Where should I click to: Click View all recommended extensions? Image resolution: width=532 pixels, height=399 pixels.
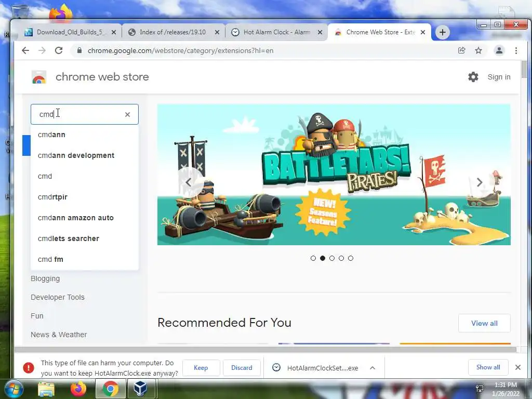click(x=484, y=323)
